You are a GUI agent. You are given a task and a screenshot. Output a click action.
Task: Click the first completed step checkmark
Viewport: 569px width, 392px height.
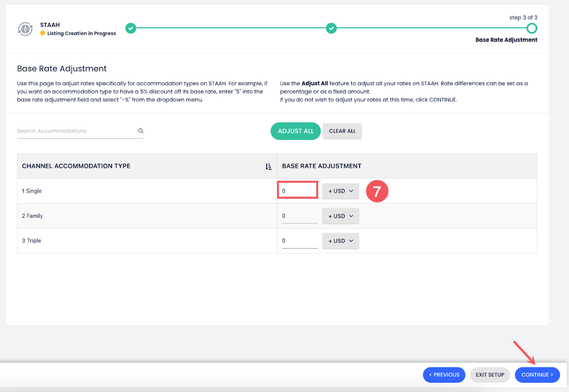pyautogui.click(x=131, y=28)
